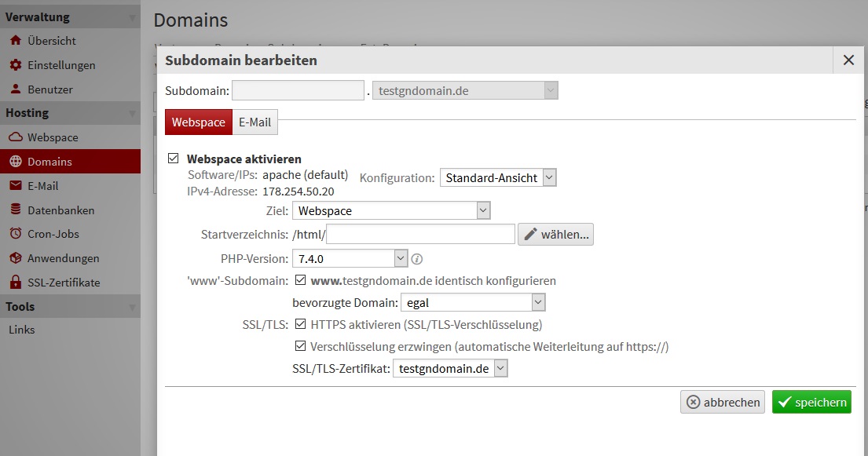Image resolution: width=868 pixels, height=456 pixels.
Task: Click the Benutzer person icon
Action: click(15, 89)
